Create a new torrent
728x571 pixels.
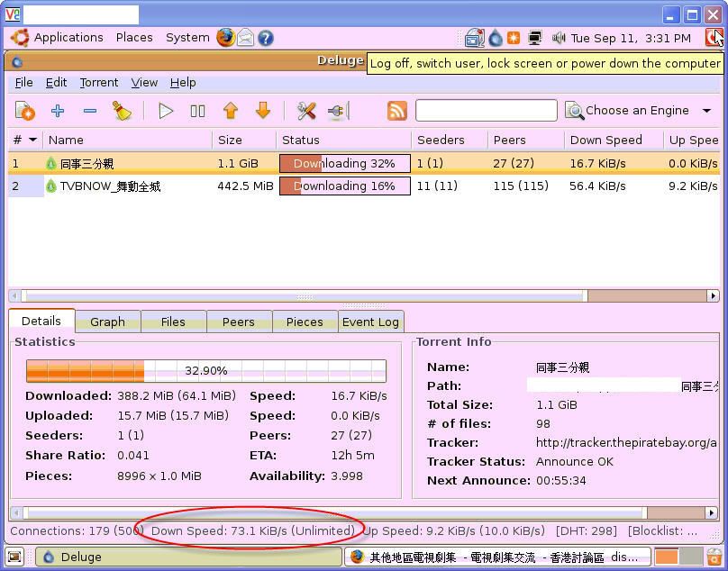(x=24, y=110)
